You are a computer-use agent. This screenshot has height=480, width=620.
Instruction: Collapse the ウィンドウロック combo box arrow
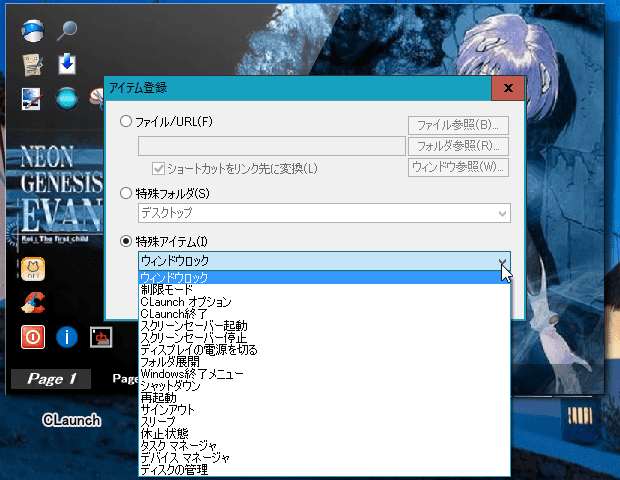point(502,261)
